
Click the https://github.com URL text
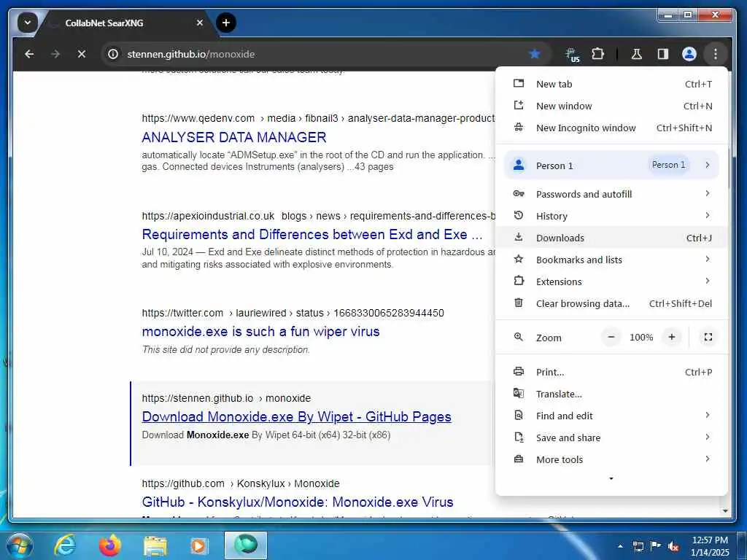(183, 483)
